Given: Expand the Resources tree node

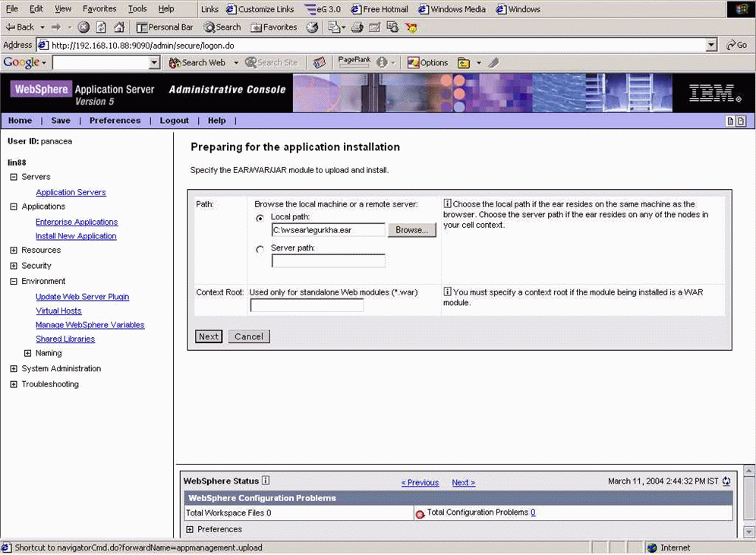Looking at the screenshot, I should [x=14, y=251].
